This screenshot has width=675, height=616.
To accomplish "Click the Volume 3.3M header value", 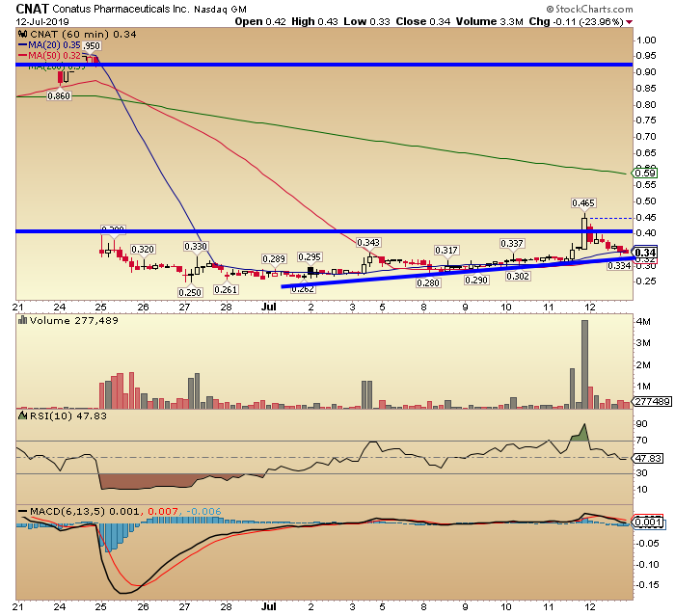I will click(490, 21).
